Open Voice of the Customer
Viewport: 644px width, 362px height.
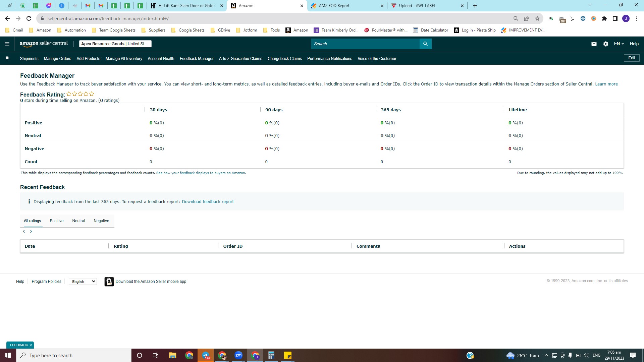tap(377, 59)
